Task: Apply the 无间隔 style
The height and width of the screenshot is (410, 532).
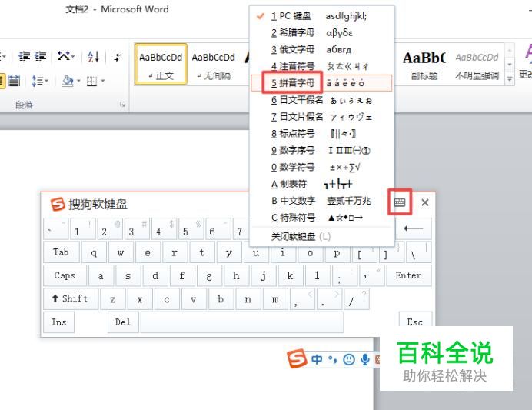Action: 214,64
